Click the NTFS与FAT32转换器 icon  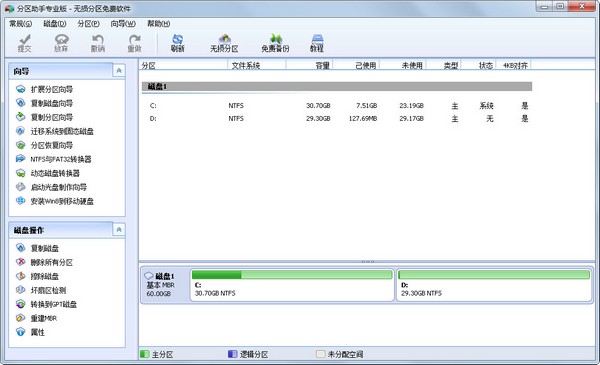click(21, 159)
